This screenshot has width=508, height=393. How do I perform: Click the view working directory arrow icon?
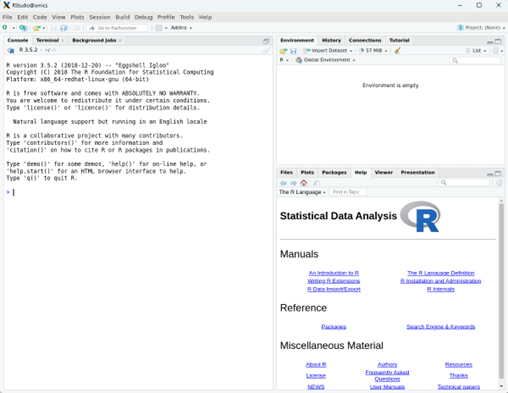coord(54,50)
